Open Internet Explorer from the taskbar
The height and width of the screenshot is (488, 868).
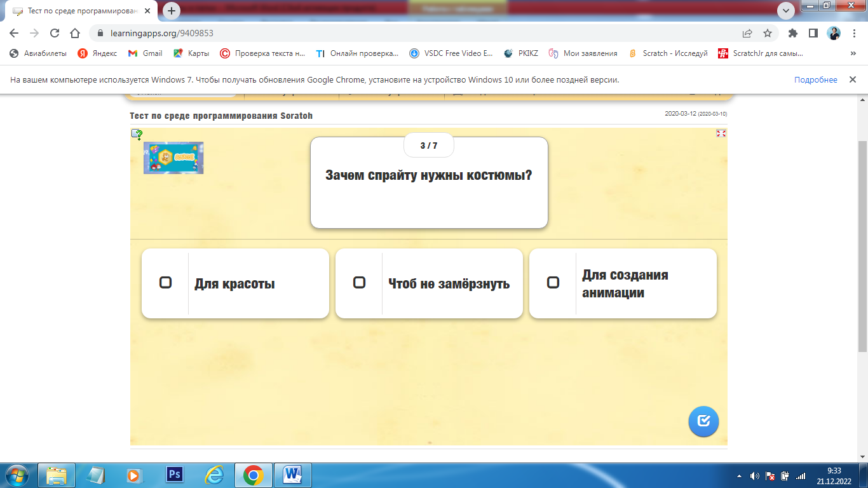pos(214,475)
